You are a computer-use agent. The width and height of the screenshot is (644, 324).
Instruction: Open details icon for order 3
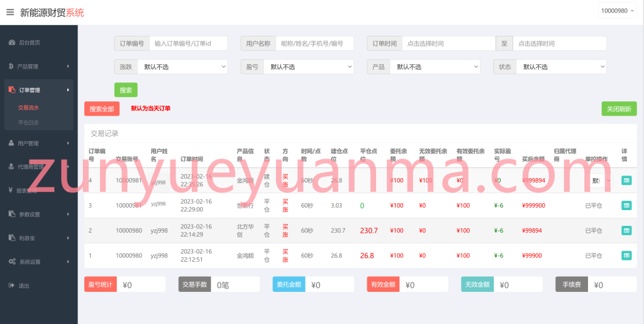coord(626,205)
